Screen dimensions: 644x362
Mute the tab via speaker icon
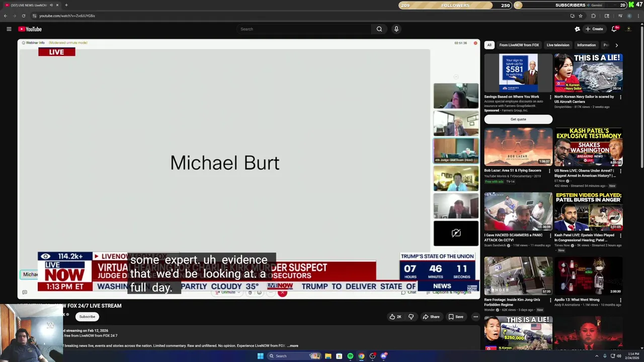[51, 5]
